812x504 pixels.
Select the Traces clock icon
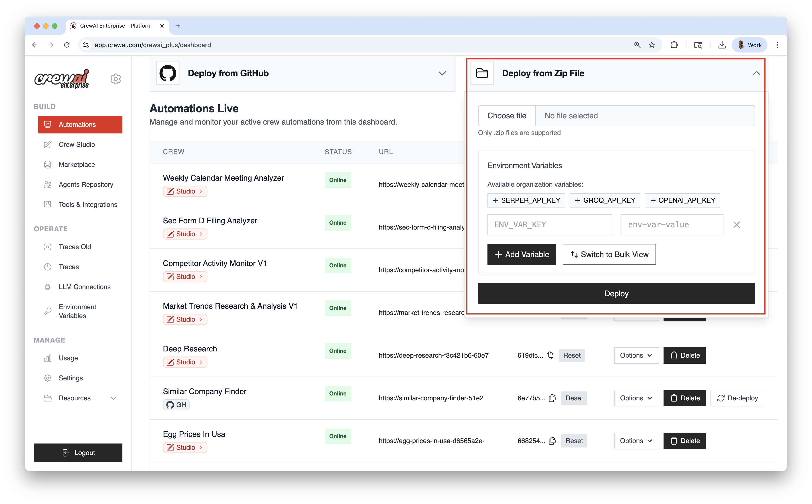[x=48, y=267]
